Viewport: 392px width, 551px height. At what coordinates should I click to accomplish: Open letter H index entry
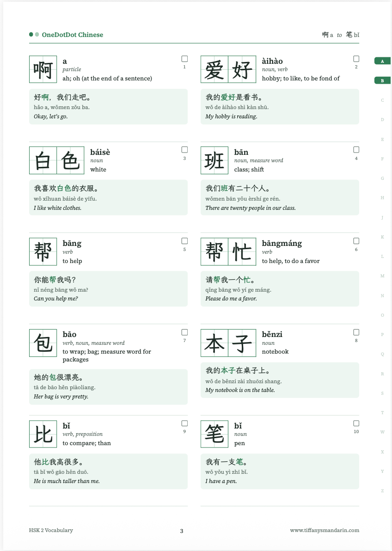click(382, 198)
